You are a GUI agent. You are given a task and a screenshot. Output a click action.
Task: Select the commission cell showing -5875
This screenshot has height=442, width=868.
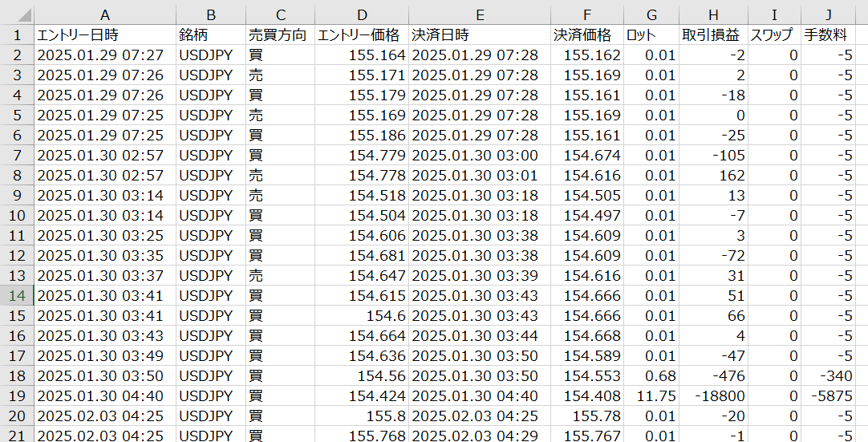point(829,396)
